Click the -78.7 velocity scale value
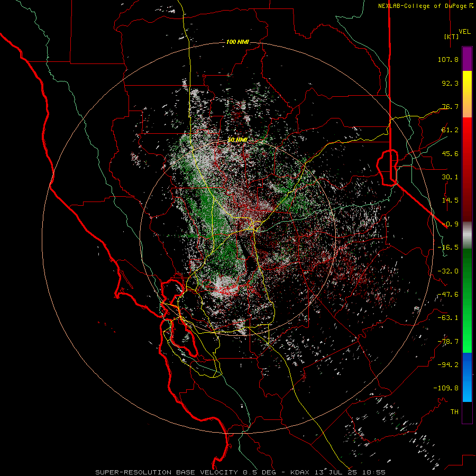The image size is (476, 476). (x=448, y=342)
